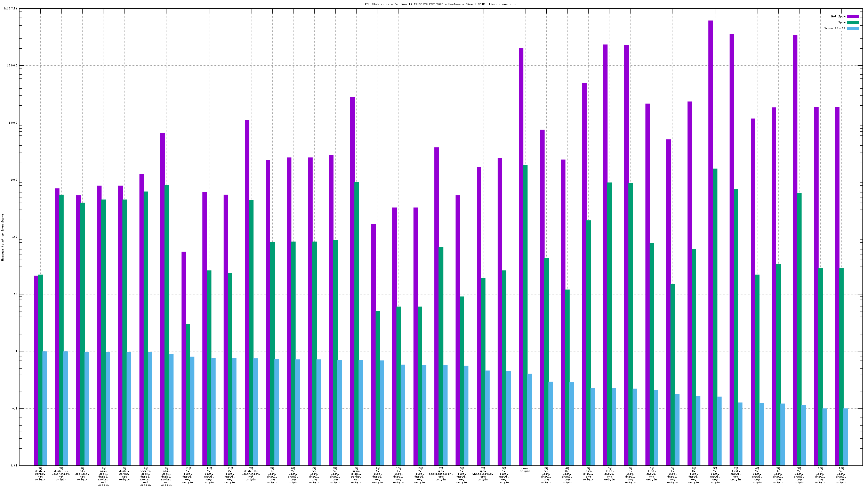Click the 'bl.spamcop.net origin' x-axis label
The image size is (868, 488).
point(82,474)
